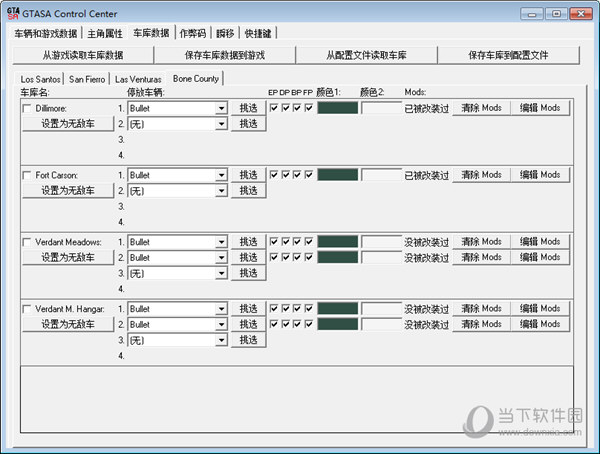Tick the Verdant Meadows garage checkbox
The width and height of the screenshot is (600, 454).
(x=27, y=242)
